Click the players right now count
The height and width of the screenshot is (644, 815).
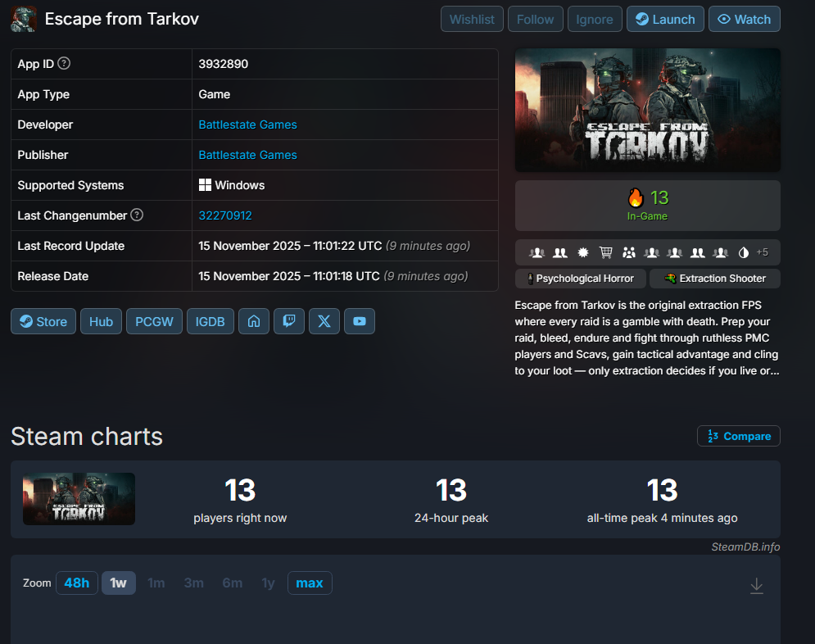pos(240,490)
